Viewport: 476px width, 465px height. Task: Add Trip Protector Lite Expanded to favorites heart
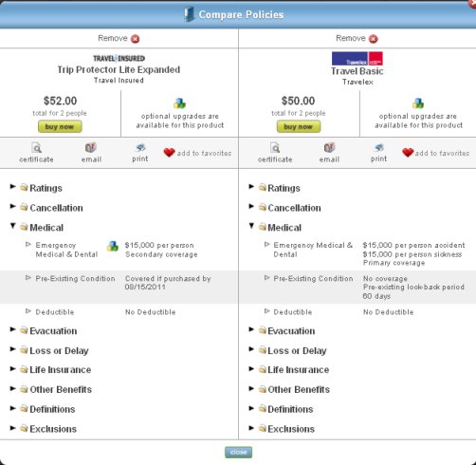[169, 153]
